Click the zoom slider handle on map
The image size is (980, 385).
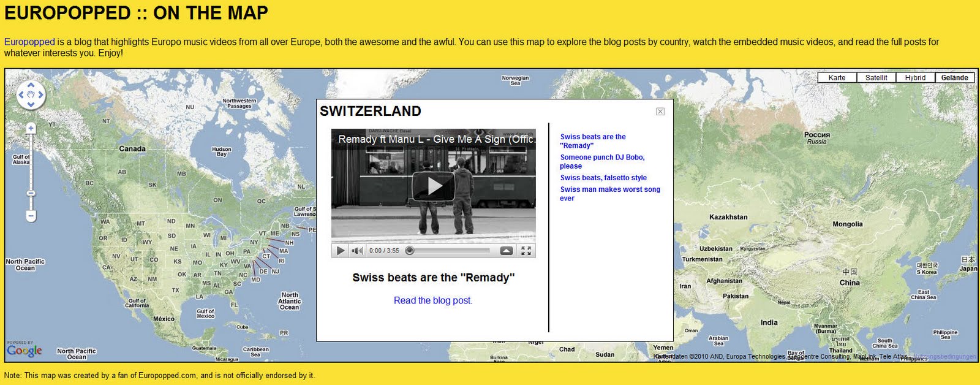[x=31, y=193]
